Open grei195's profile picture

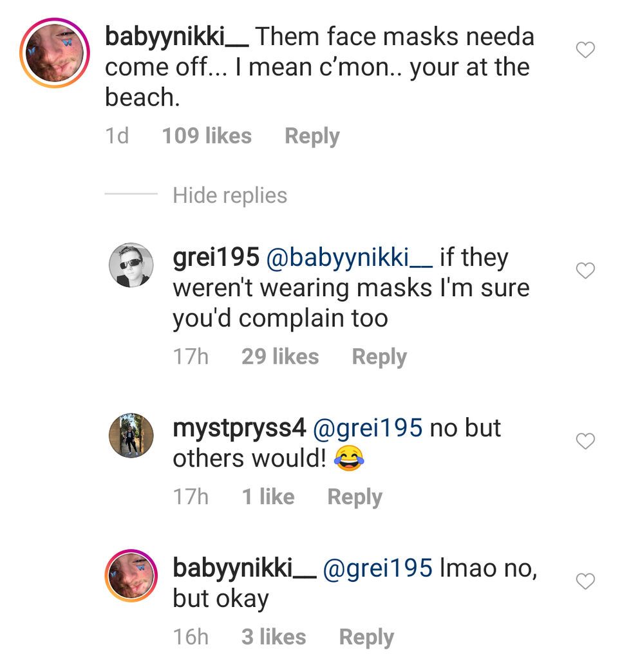click(131, 265)
